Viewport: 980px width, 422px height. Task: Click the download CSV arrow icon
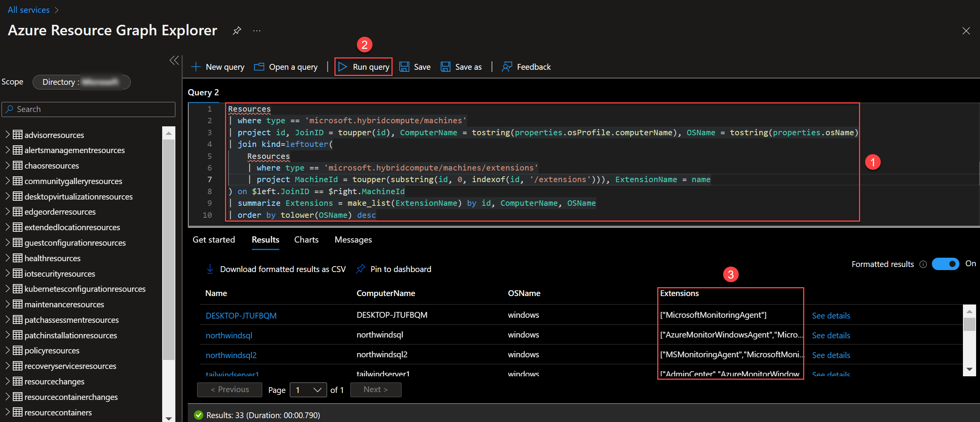coord(210,269)
